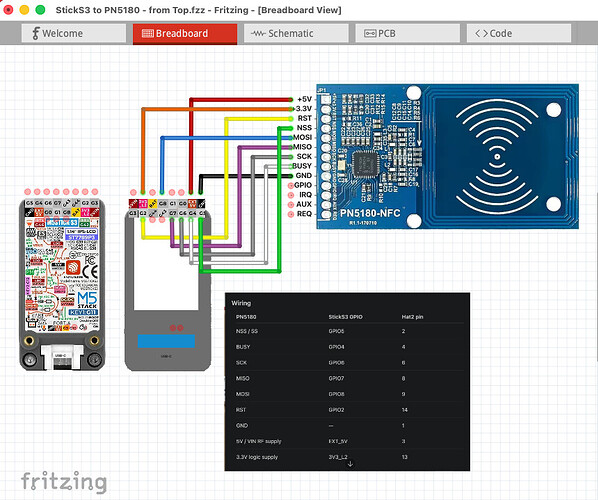This screenshot has height=500, width=598.
Task: Switch to the Breadboard view tab
Action: (x=185, y=34)
